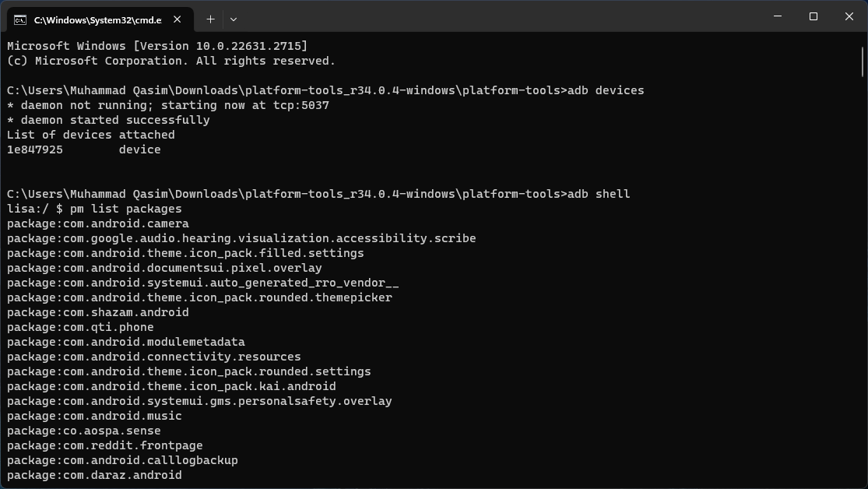Image resolution: width=868 pixels, height=489 pixels.
Task: Click the package:com.android.camera line
Action: click(x=98, y=223)
